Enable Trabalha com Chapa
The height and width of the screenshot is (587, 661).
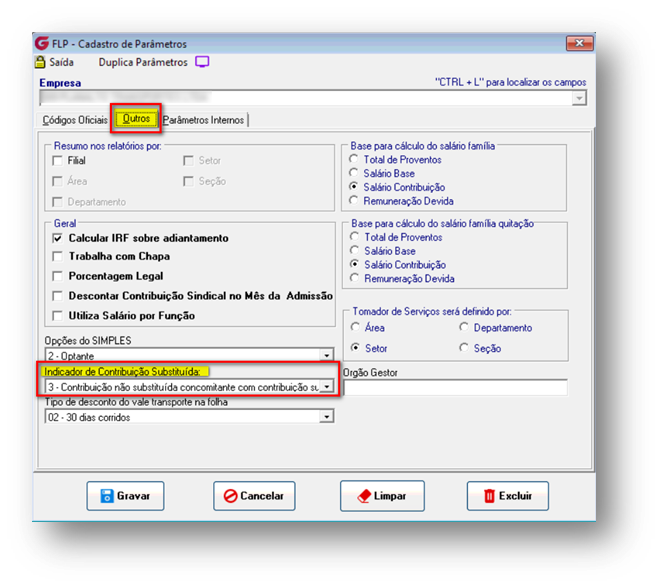tap(57, 256)
